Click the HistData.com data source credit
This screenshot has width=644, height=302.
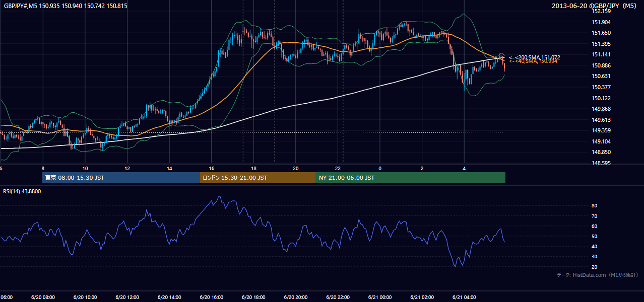[x=598, y=275]
